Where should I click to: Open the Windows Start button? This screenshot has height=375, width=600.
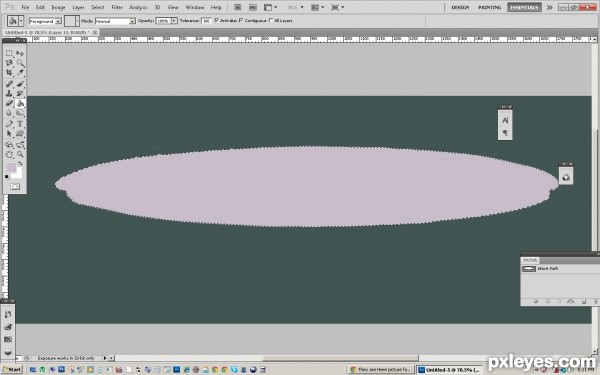pos(12,370)
